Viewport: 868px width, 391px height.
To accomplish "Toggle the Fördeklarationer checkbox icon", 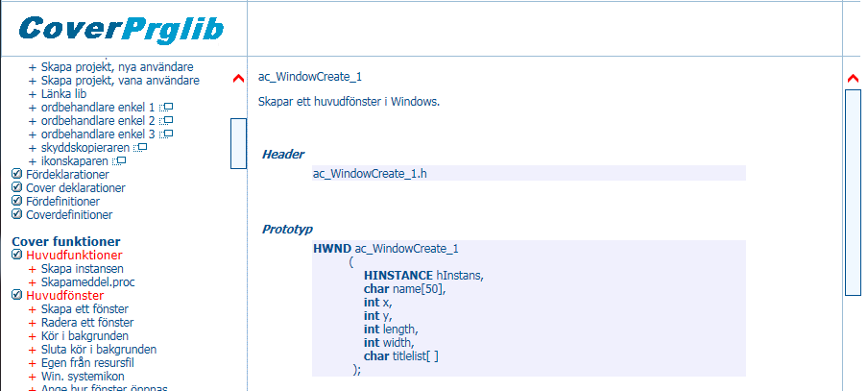I will coord(16,175).
